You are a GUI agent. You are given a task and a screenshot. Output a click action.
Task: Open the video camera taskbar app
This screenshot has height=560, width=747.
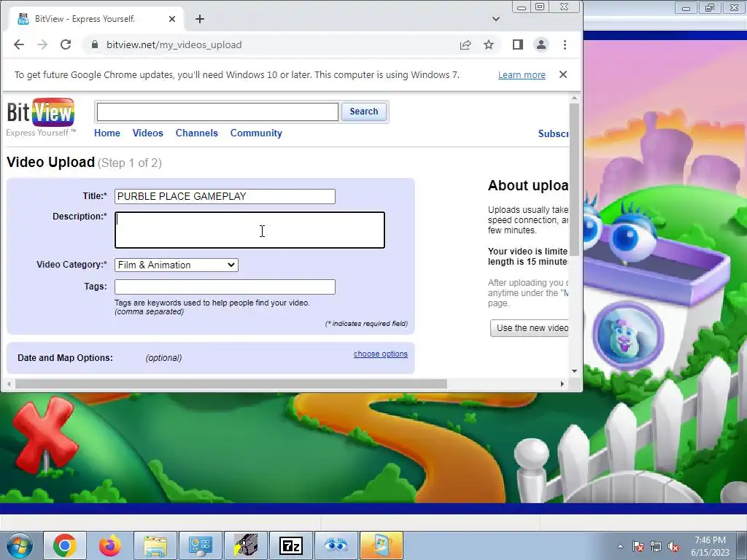[x=245, y=545]
